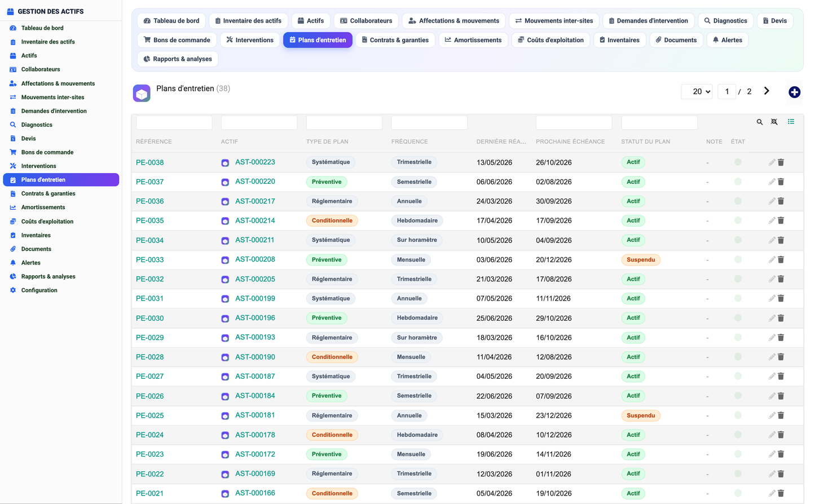Image resolution: width=815 pixels, height=504 pixels.
Task: Click the bell icon next to Alertes in sidebar
Action: pyautogui.click(x=13, y=263)
